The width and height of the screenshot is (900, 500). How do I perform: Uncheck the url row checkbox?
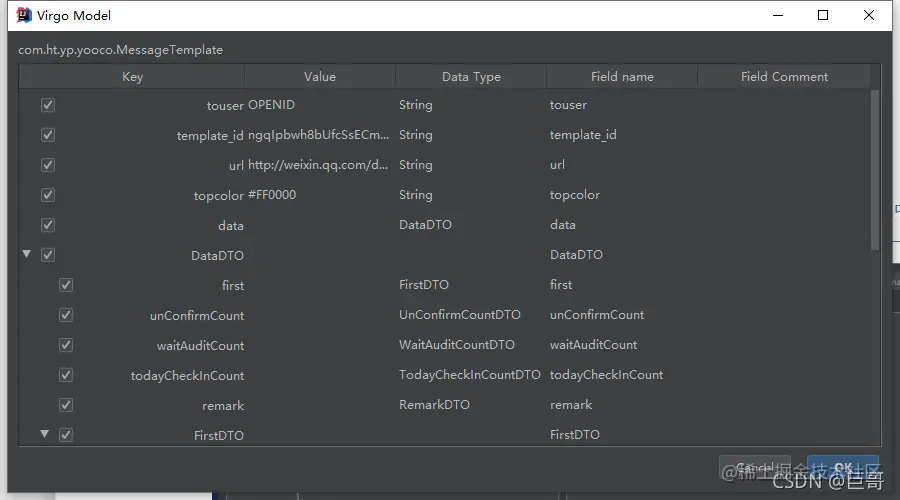click(48, 165)
